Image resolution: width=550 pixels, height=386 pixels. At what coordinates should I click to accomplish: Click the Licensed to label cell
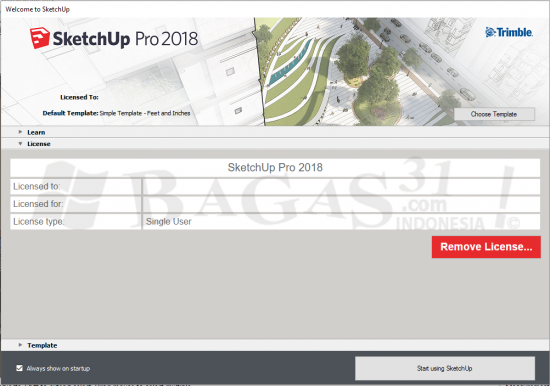coord(75,187)
